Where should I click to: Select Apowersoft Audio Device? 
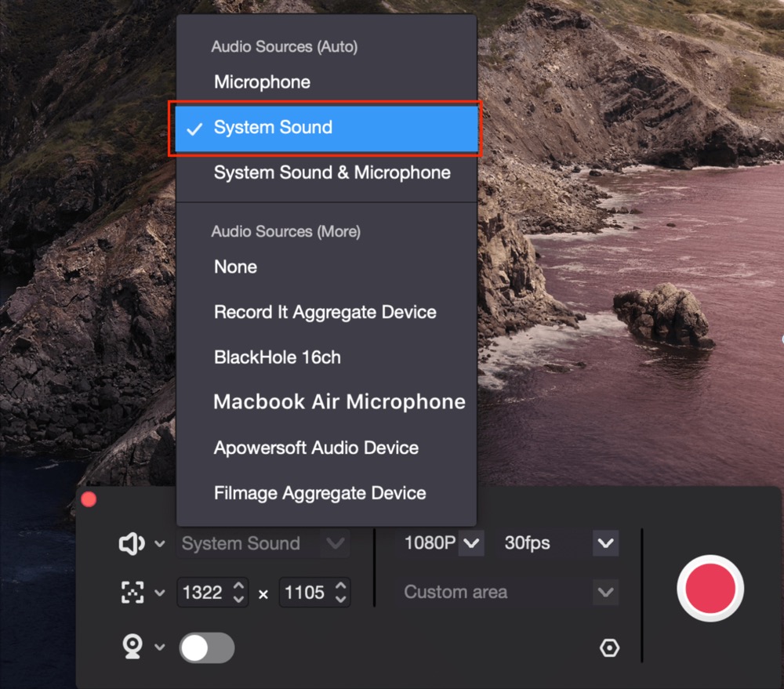tap(326, 448)
